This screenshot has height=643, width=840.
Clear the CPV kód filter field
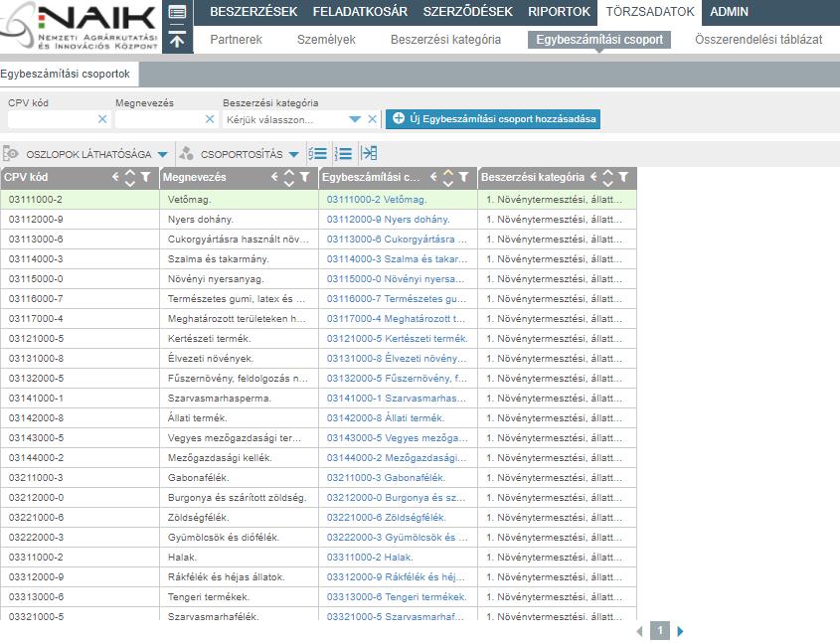coord(102,119)
